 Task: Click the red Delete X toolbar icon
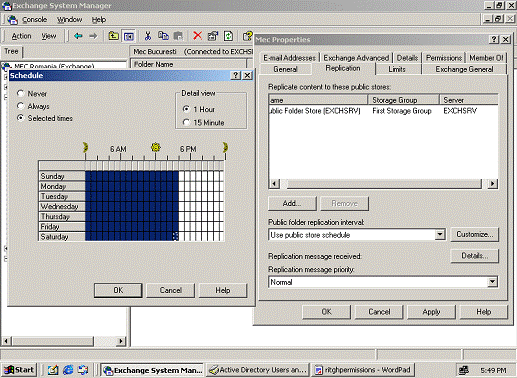pos(197,36)
